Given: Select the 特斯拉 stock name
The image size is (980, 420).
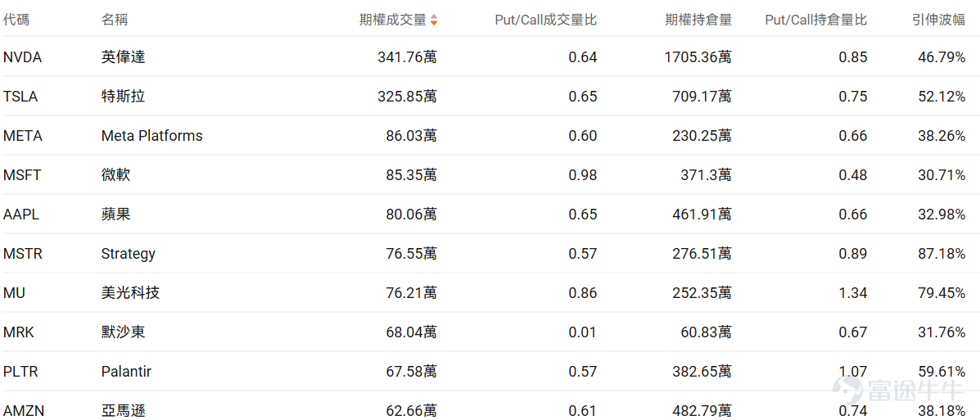Looking at the screenshot, I should click(x=123, y=97).
